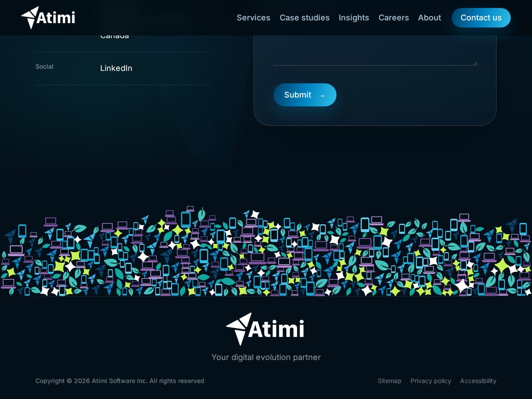The height and width of the screenshot is (399, 532).
Task: Open the Insights menu item
Action: point(354,18)
